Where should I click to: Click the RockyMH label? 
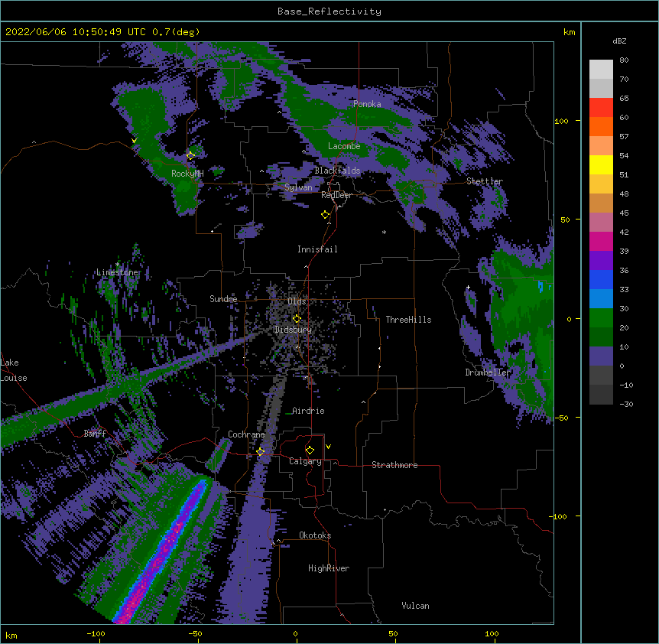[x=187, y=174]
